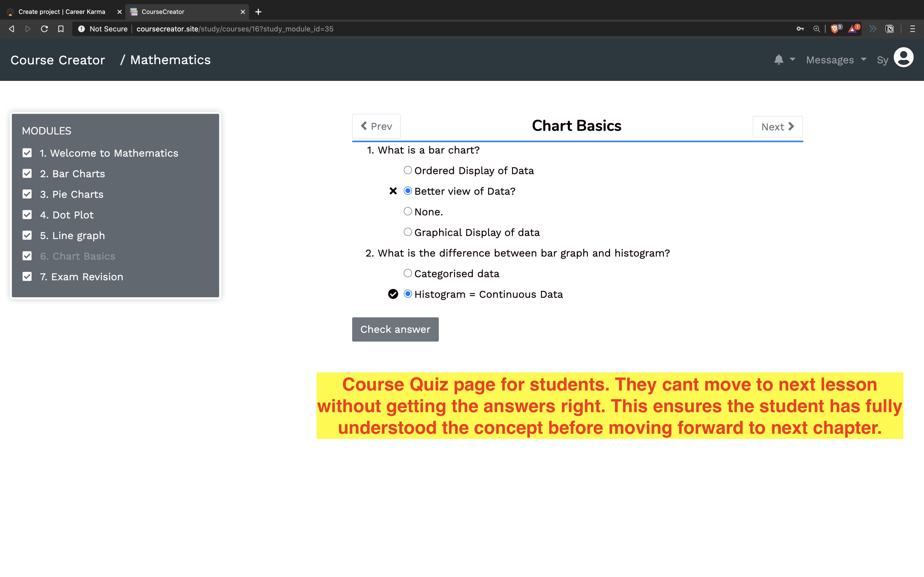Select the Categorised data radio button
The image size is (924, 577).
coord(408,273)
